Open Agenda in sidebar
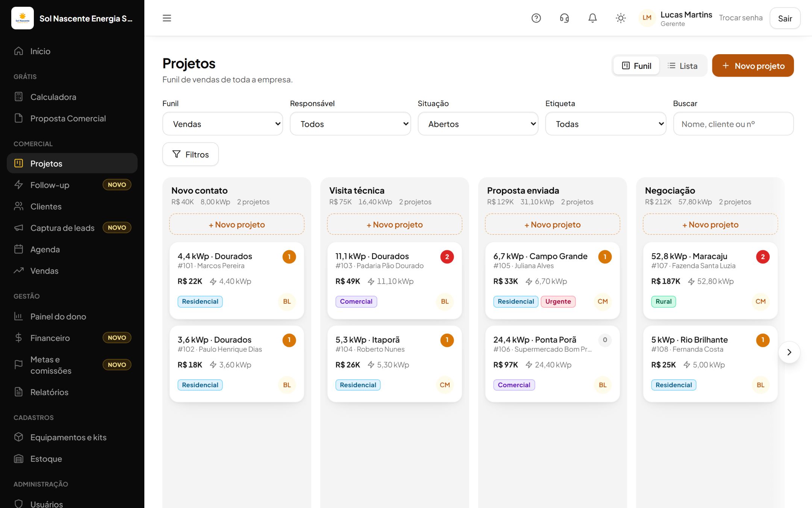The height and width of the screenshot is (508, 812). (x=72, y=249)
